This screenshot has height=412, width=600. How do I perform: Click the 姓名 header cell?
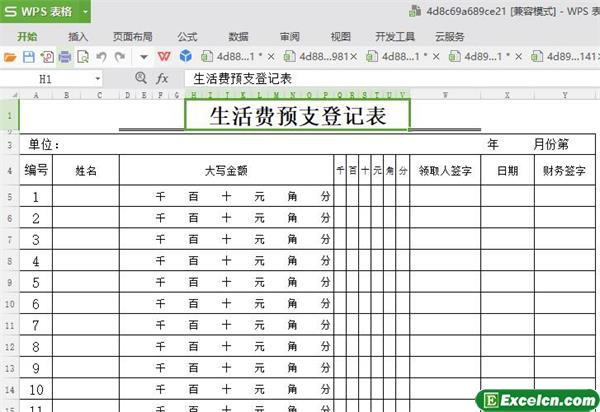point(86,170)
